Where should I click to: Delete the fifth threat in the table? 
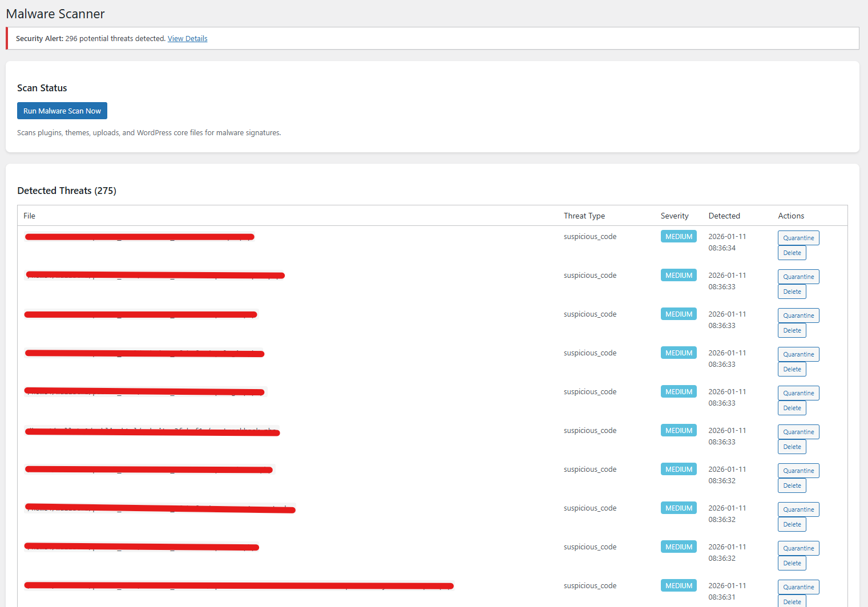792,407
